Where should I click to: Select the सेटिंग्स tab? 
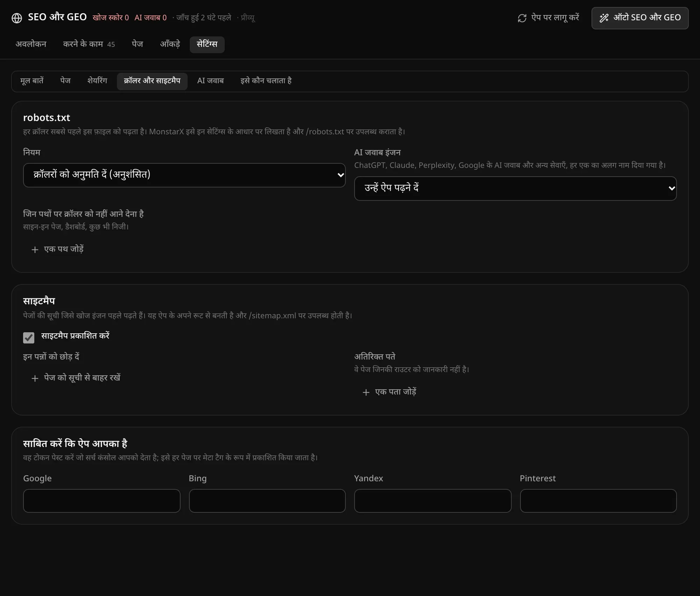(207, 44)
